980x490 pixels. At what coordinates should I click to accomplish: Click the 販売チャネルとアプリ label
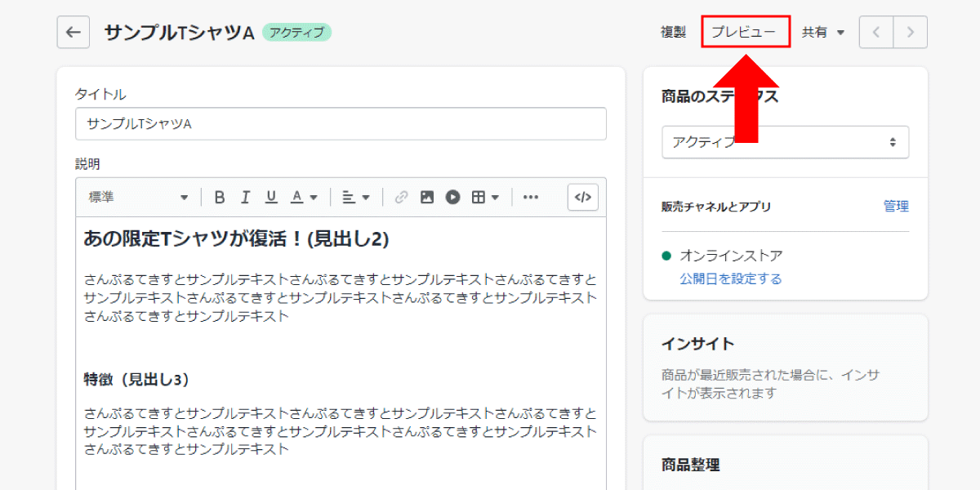(716, 207)
